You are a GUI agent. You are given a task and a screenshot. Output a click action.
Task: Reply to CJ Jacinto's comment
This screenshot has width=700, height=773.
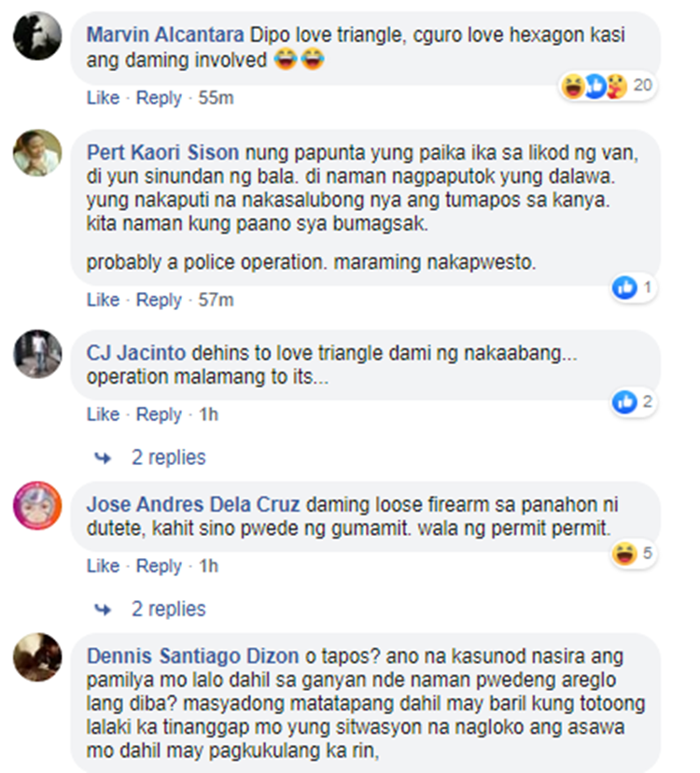pyautogui.click(x=159, y=415)
